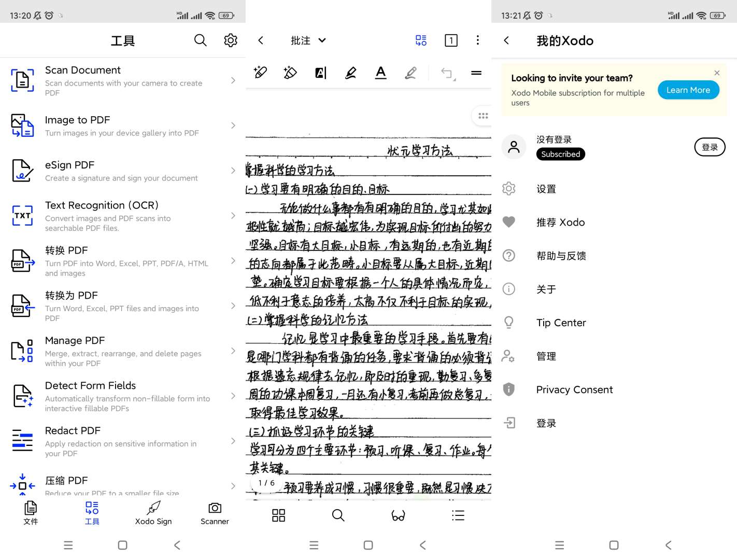Search within the document viewer
Screen dimensions: 737x560
pyautogui.click(x=338, y=515)
